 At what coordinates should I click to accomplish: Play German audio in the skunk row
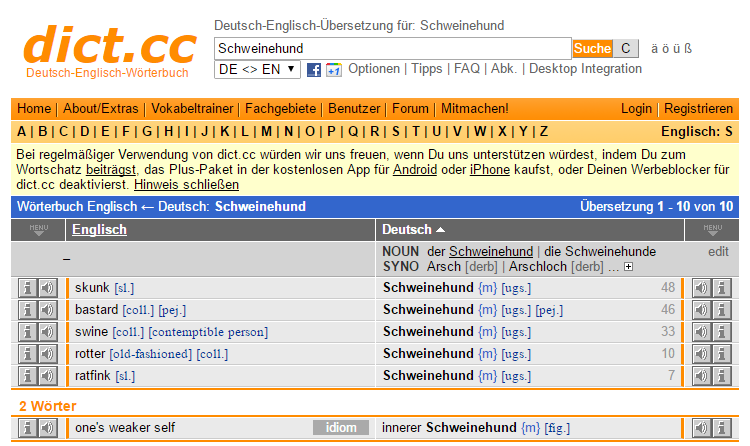click(702, 288)
